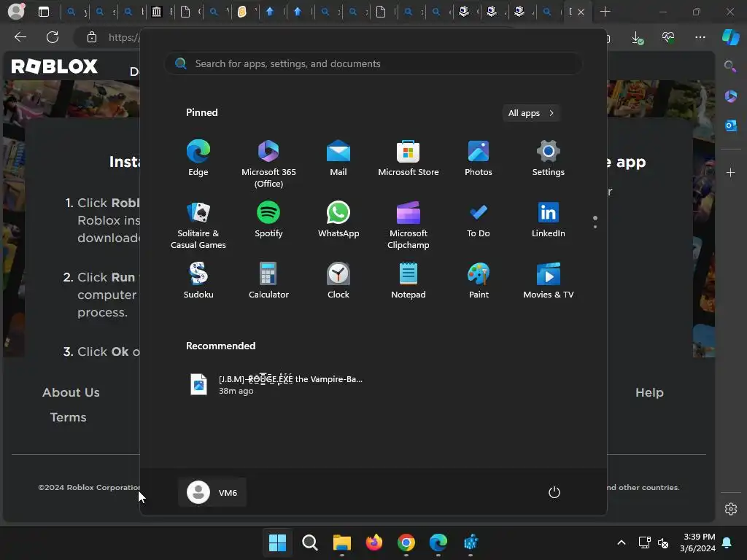The width and height of the screenshot is (747, 560).
Task: Open Edge profile avatar
Action: click(x=16, y=12)
